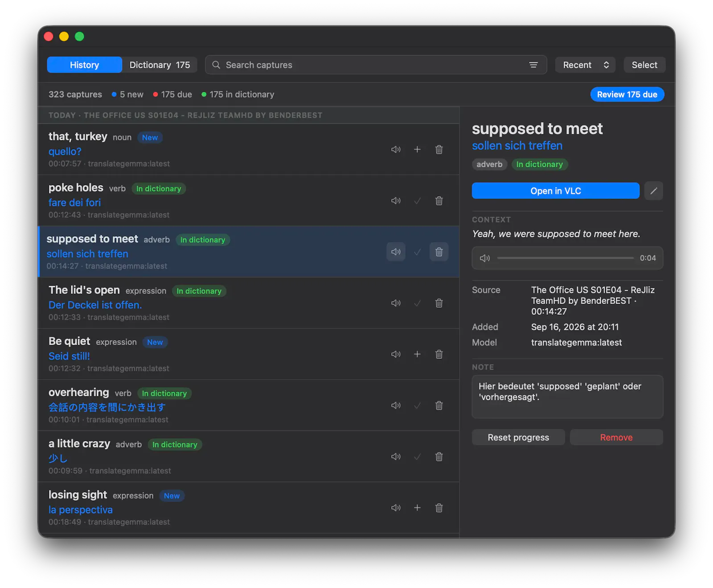Delete the 'a little crazy' capture

click(439, 456)
